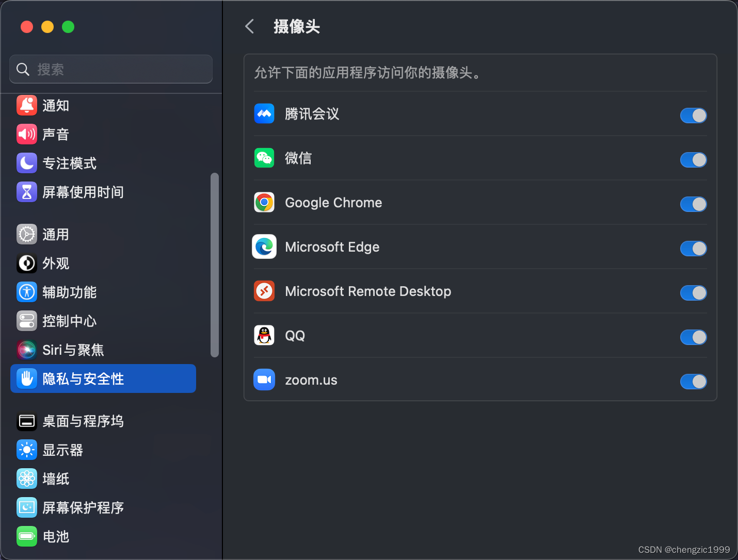This screenshot has width=738, height=560.
Task: Click the 通知 bell icon in sidebar
Action: [x=27, y=105]
